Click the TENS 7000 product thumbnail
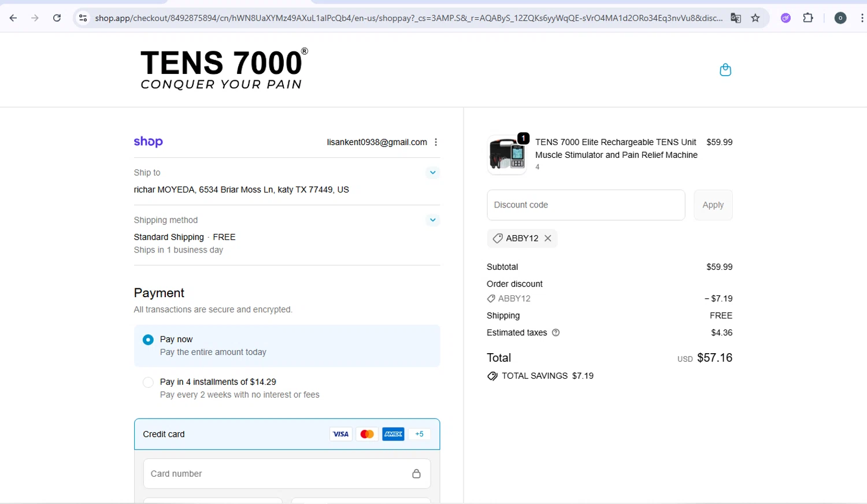The height and width of the screenshot is (504, 867). pyautogui.click(x=507, y=155)
